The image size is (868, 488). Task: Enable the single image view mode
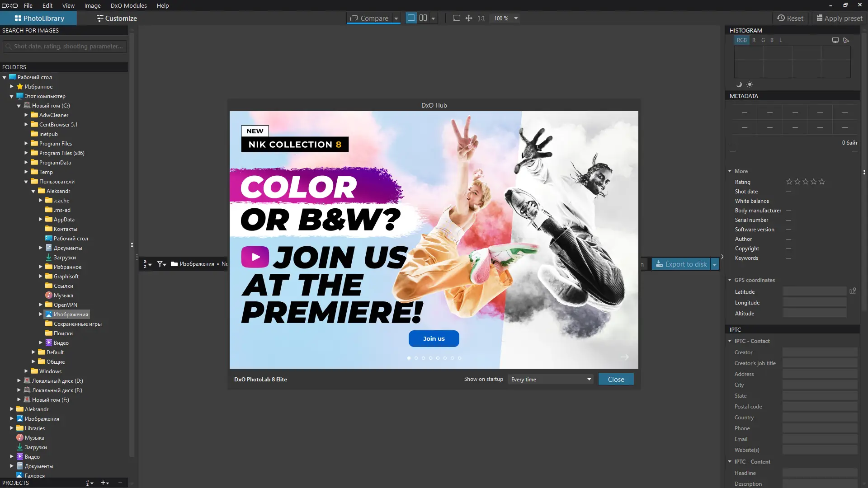[x=411, y=18]
